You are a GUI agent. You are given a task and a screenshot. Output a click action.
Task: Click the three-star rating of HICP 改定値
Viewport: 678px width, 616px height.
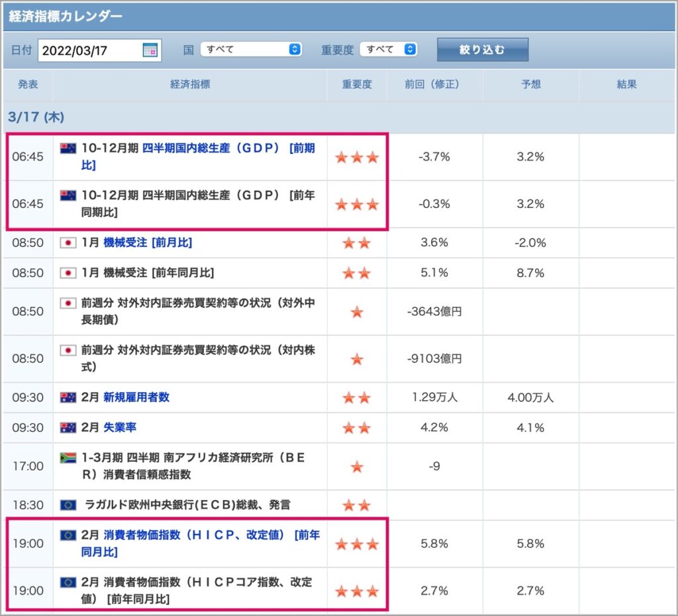(x=357, y=544)
